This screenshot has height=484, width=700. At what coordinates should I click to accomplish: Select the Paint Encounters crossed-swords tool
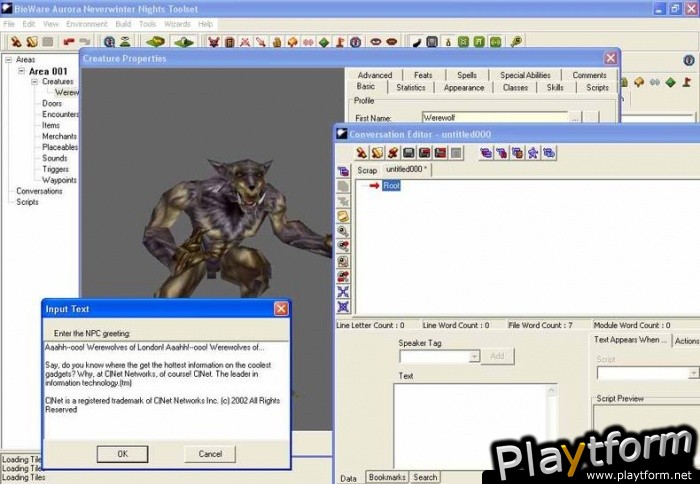(x=245, y=42)
